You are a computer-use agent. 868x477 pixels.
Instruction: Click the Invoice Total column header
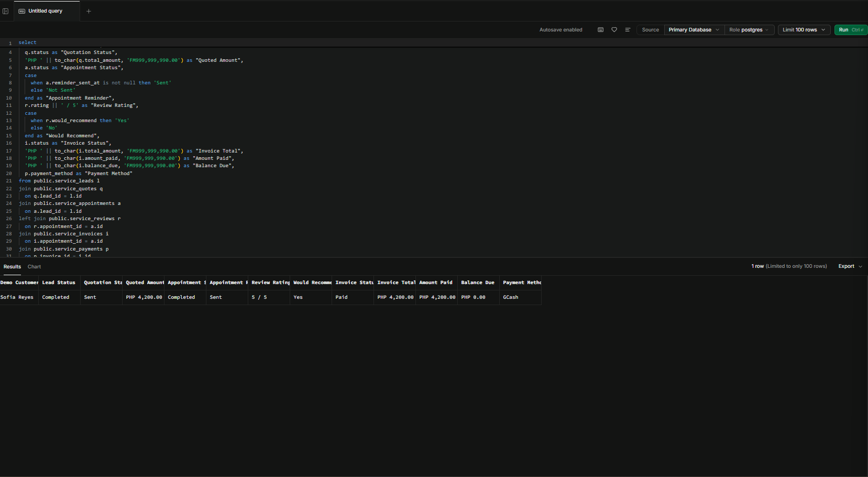tap(395, 283)
